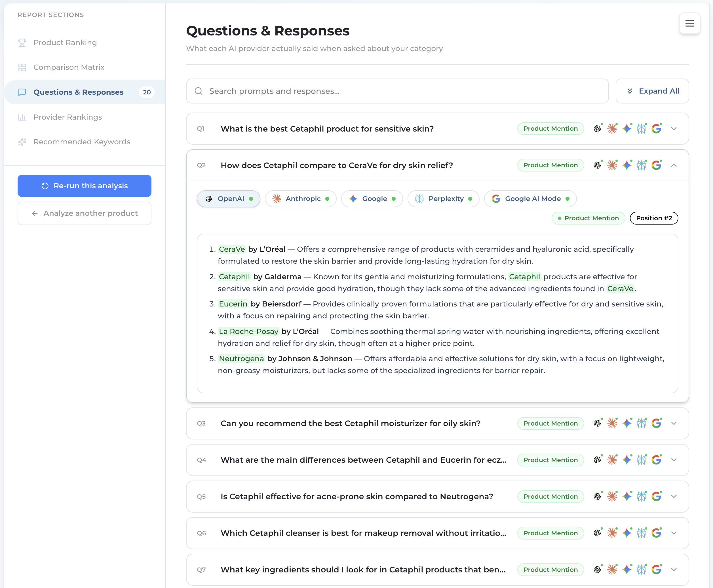This screenshot has width=713, height=588.
Task: Expand question Q1 with its chevron
Action: (x=674, y=129)
